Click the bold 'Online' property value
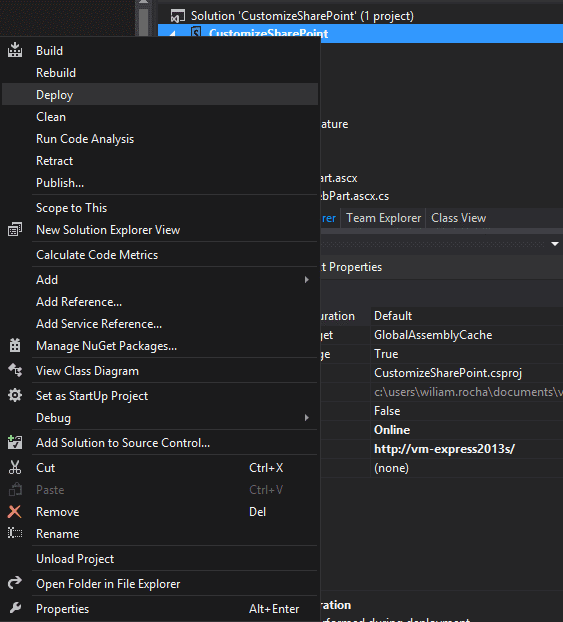Screen dimensions: 563x622 point(392,430)
